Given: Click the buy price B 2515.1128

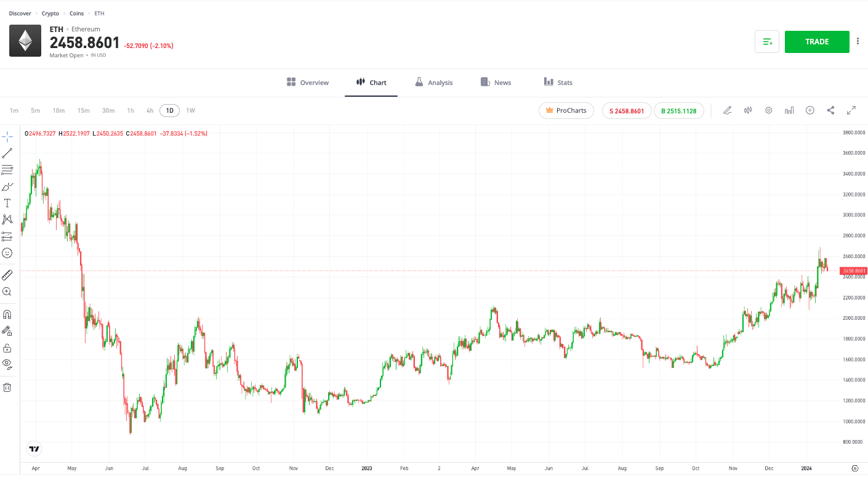Looking at the screenshot, I should (679, 111).
